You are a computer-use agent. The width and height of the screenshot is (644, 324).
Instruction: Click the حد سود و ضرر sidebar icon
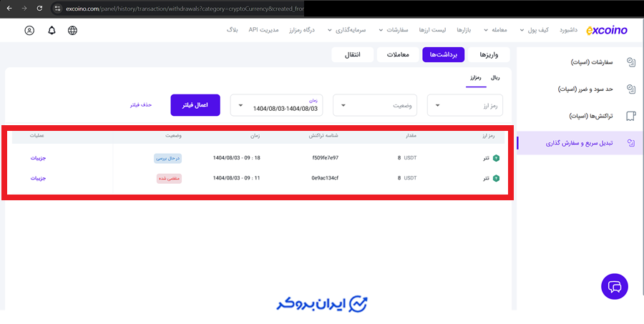631,89
